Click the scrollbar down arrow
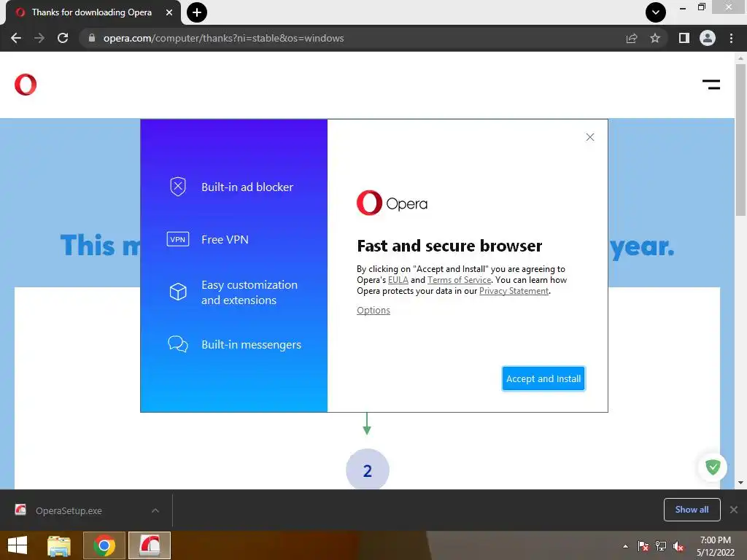The image size is (747, 560). (740, 483)
